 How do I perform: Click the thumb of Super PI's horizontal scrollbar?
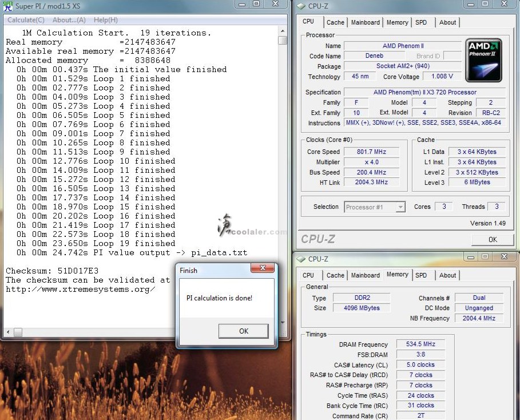click(18, 332)
